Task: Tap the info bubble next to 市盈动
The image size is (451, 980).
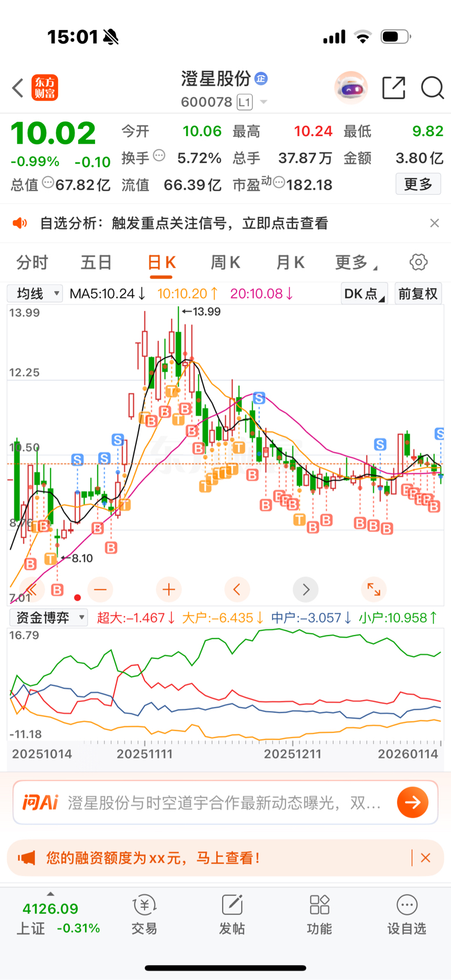Action: pos(279,183)
